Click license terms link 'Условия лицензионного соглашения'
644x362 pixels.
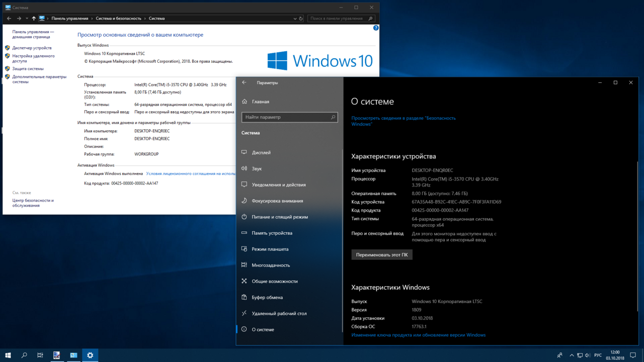[191, 173]
